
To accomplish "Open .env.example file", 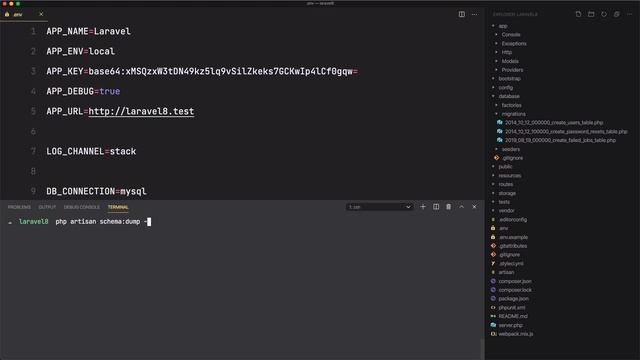I will [513, 237].
